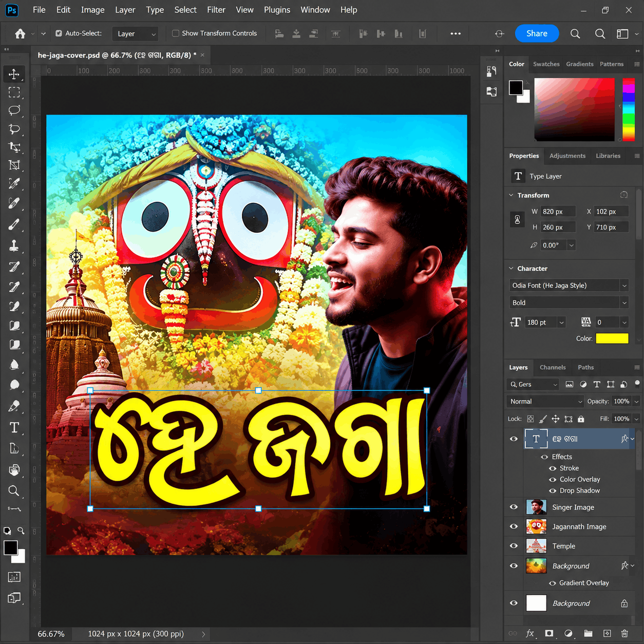Screen dimensions: 644x644
Task: Open the 180 pt font size dropdown
Action: click(561, 323)
